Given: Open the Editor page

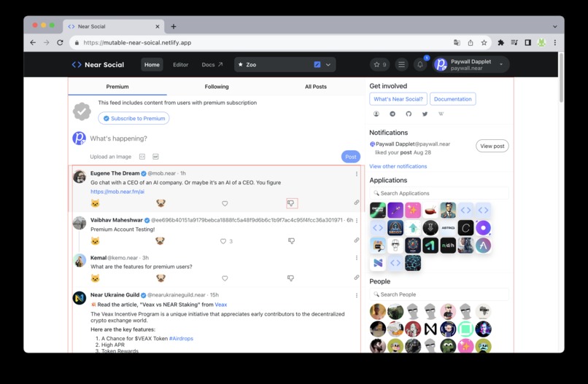Looking at the screenshot, I should tap(180, 64).
